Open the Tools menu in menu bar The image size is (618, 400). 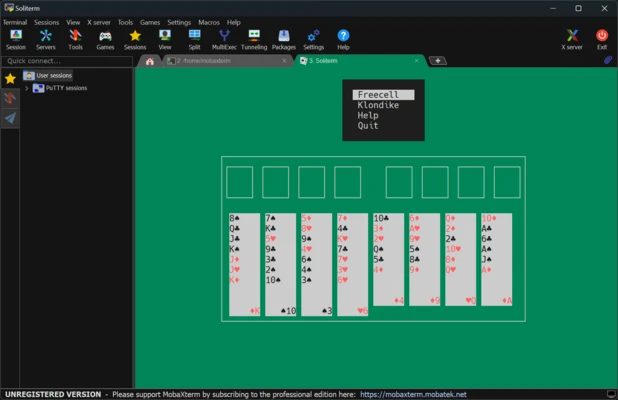(125, 22)
